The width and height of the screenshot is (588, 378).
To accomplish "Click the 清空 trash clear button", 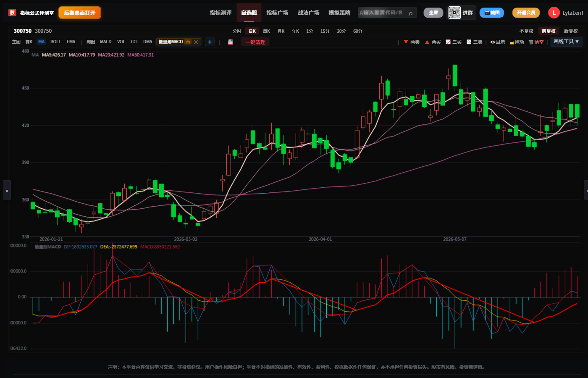I will coord(536,42).
